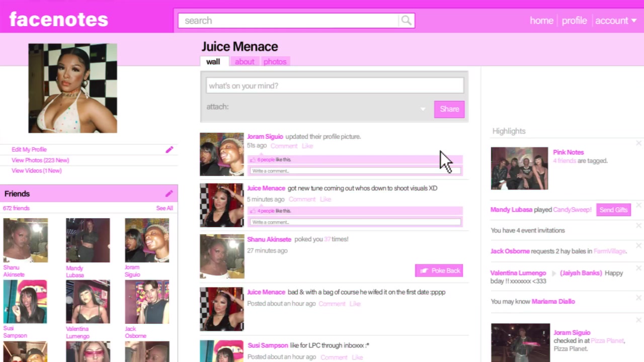Like Susi Sampson's LPC post
The height and width of the screenshot is (362, 644).
point(357,357)
